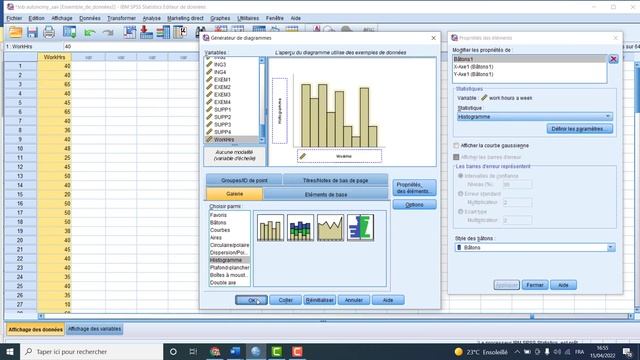Click the Annuler button

coord(353,300)
